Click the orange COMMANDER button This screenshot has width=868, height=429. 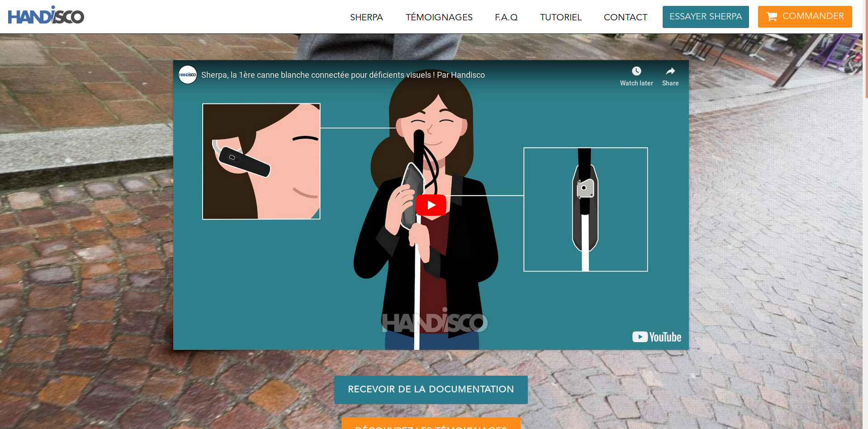point(805,17)
